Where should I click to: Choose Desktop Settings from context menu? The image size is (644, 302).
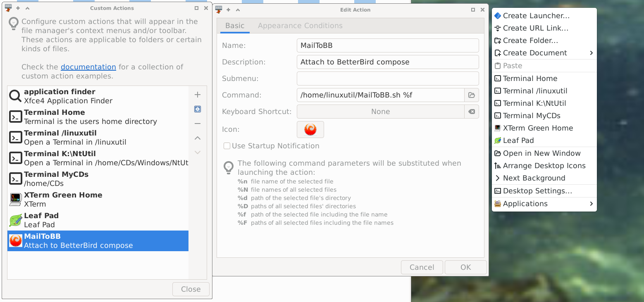pos(537,191)
